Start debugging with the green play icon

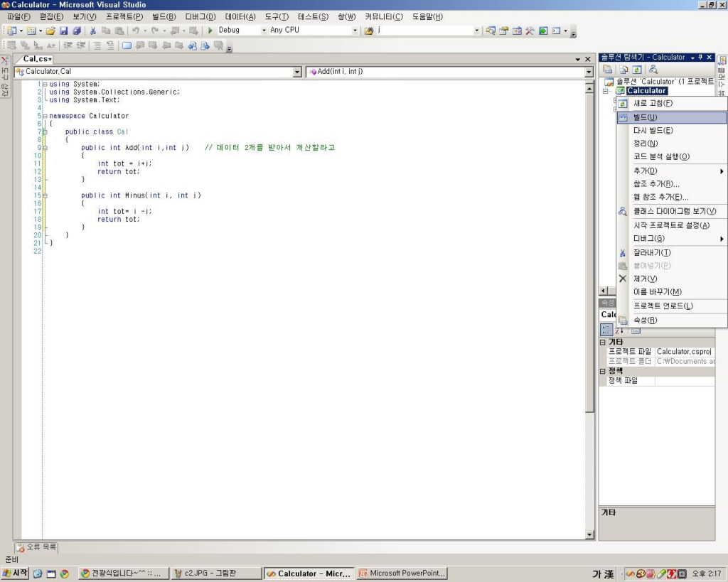coord(210,30)
